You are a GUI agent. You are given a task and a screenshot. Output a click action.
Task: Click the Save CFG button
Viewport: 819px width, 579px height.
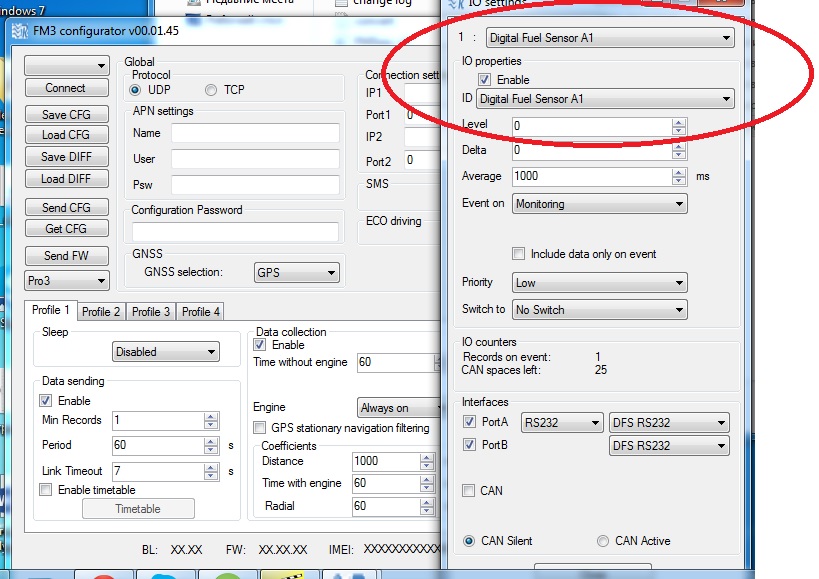[66, 115]
